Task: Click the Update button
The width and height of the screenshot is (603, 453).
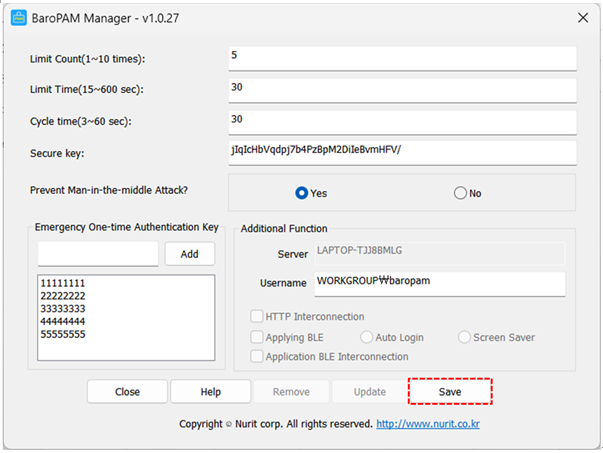Action: coord(370,391)
